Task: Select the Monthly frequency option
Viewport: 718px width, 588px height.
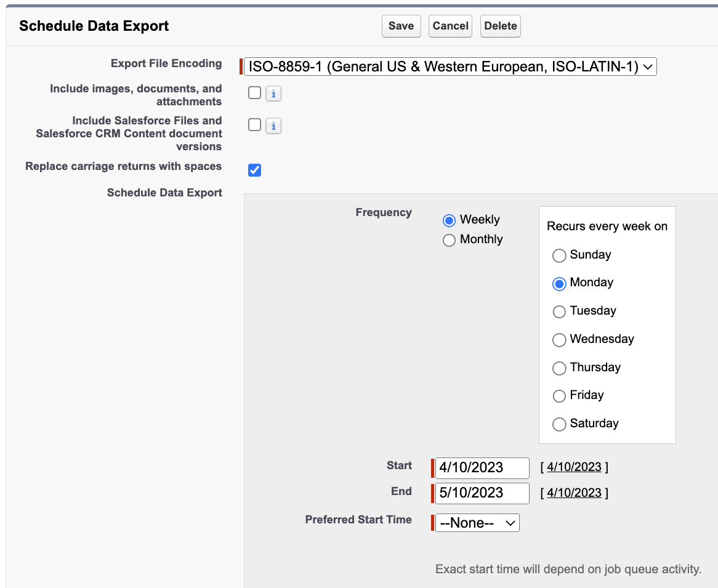Action: tap(449, 240)
